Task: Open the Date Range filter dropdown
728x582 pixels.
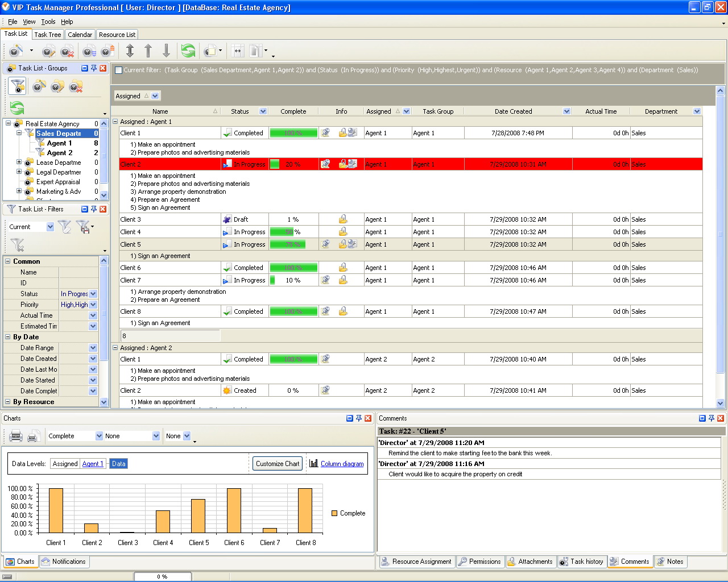Action: click(93, 348)
